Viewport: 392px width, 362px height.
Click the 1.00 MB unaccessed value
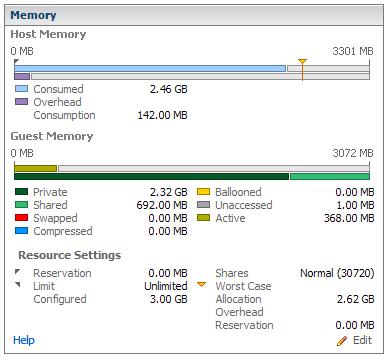tap(355, 205)
